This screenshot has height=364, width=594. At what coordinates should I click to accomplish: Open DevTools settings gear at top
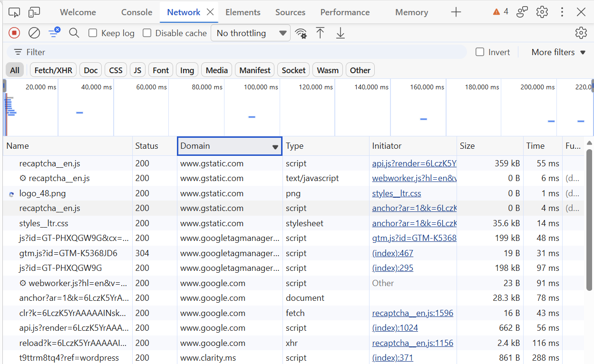542,12
